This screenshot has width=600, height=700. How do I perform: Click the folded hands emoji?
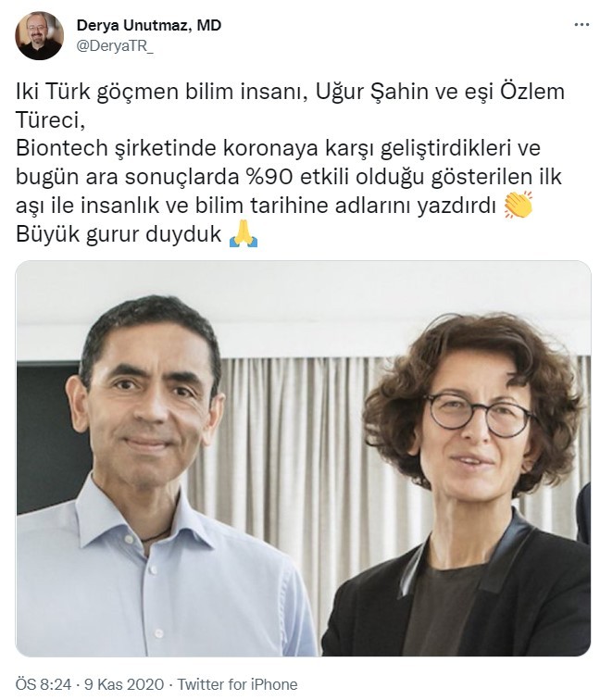tap(244, 234)
